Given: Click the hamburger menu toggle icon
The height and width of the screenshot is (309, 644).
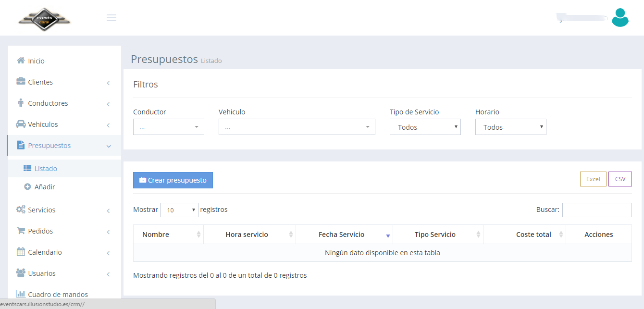Looking at the screenshot, I should click(111, 18).
